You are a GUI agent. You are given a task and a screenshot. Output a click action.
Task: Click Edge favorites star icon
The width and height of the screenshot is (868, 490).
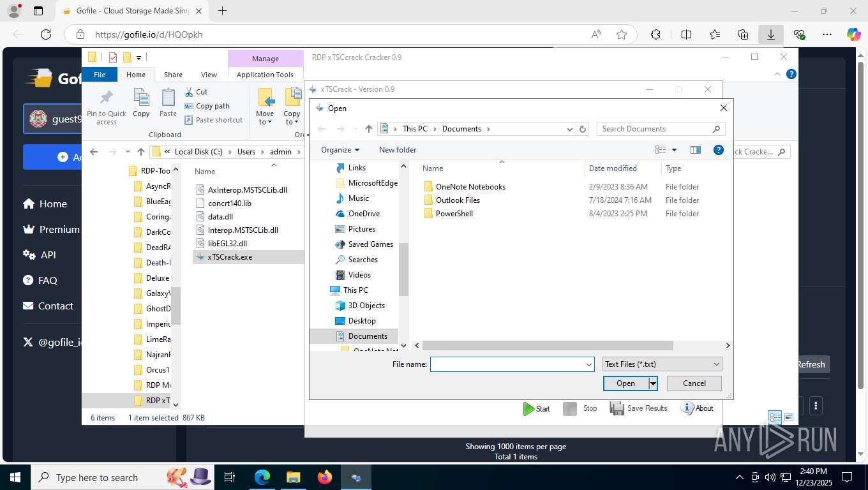pos(622,34)
